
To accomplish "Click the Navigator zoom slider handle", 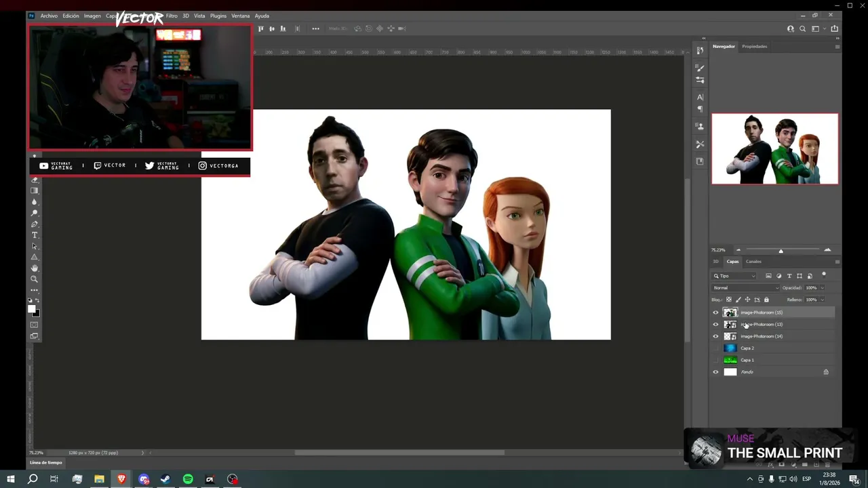I will tap(781, 251).
